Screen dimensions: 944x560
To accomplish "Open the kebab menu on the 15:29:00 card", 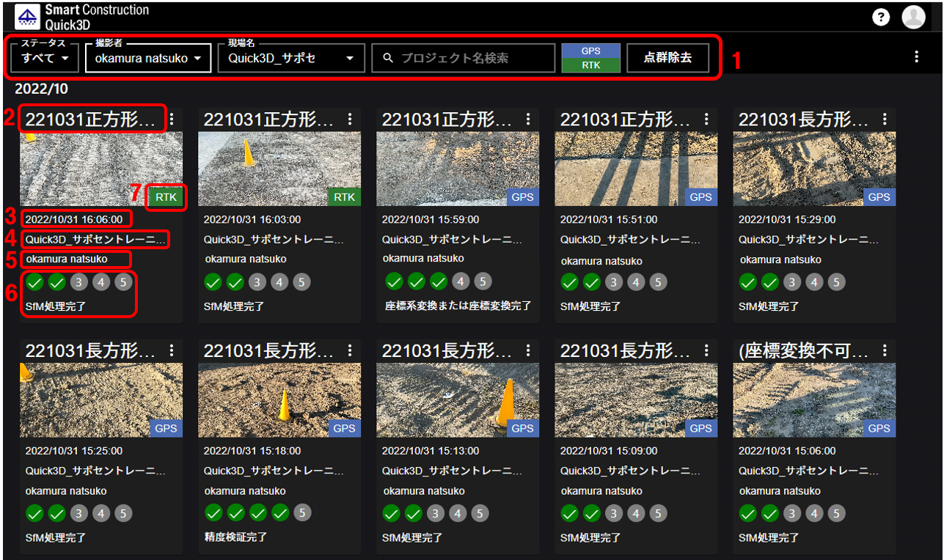I will pos(885,119).
